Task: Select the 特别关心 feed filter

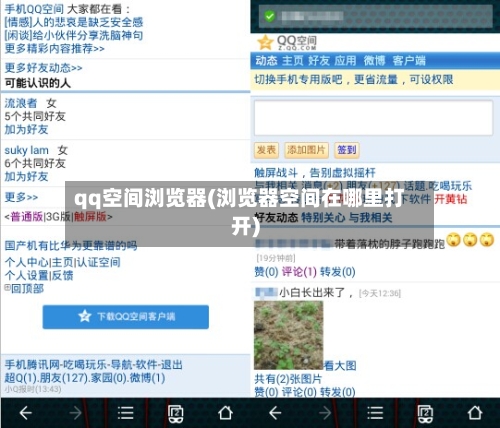Action: (323, 218)
